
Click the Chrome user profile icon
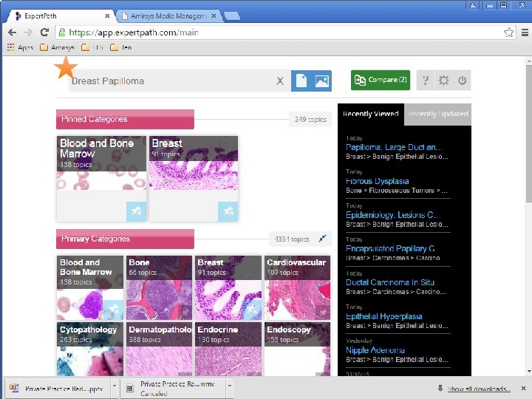click(x=473, y=4)
